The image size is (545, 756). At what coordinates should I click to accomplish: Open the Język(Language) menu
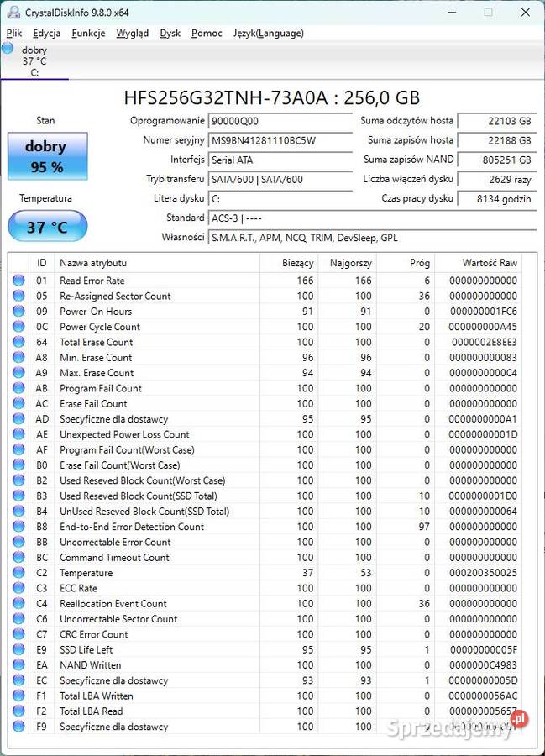coord(269,34)
